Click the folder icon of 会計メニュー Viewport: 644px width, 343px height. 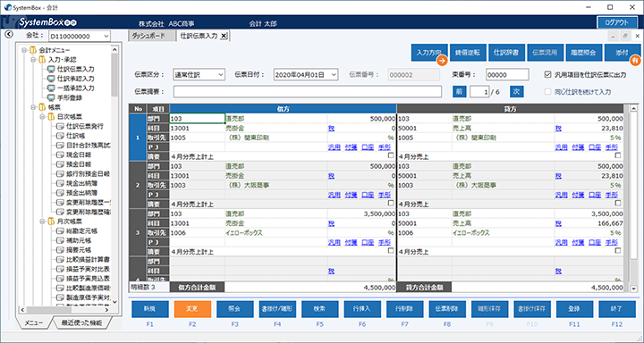(33, 50)
